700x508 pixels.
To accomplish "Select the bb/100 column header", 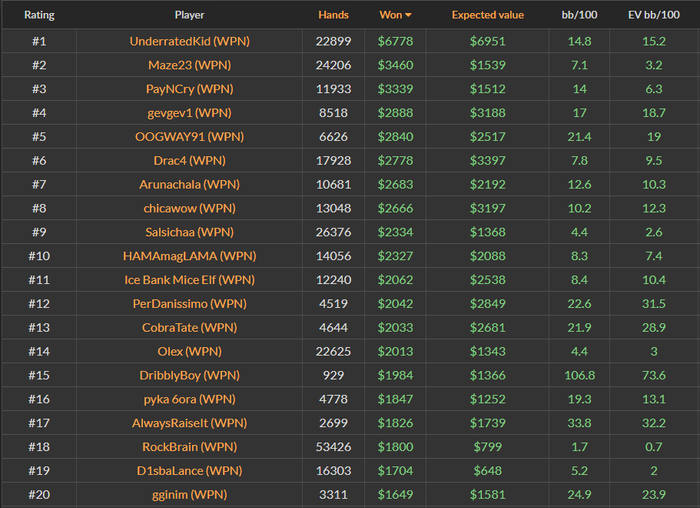I will pyautogui.click(x=579, y=15).
